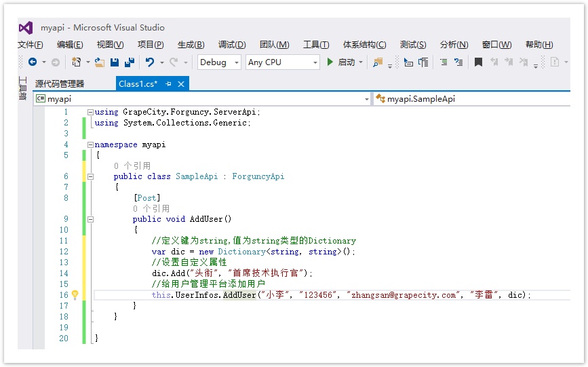Open the New Project dropdown arrow
The image size is (588, 367).
click(x=87, y=62)
